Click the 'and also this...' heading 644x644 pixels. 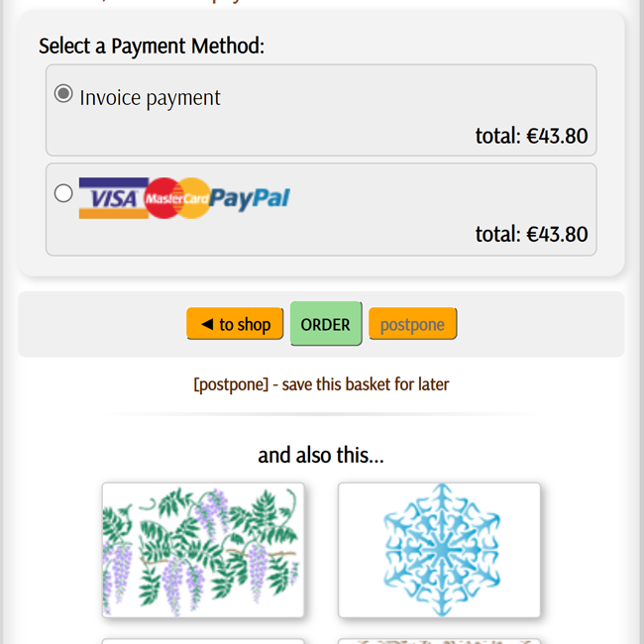(x=321, y=455)
